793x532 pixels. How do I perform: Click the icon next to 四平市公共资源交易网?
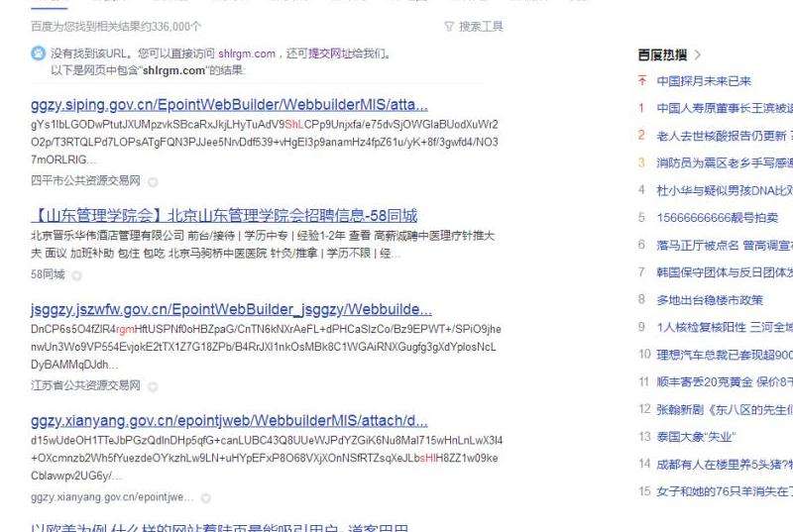(153, 182)
